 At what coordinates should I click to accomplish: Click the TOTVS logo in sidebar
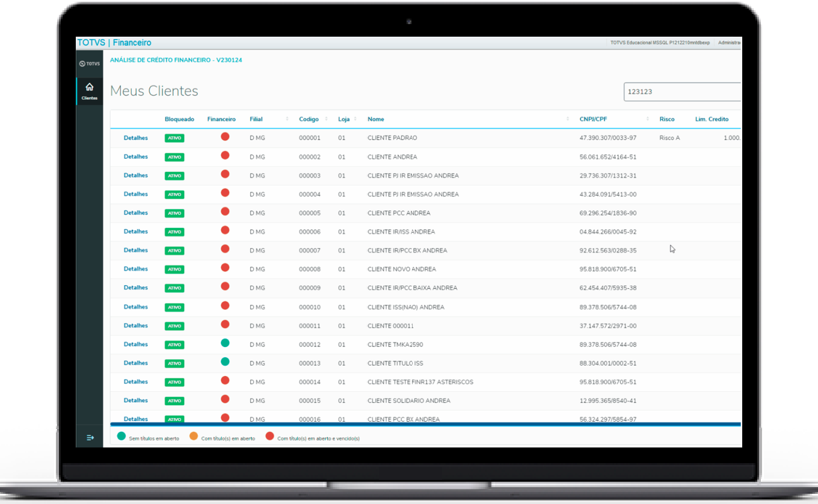(x=90, y=64)
